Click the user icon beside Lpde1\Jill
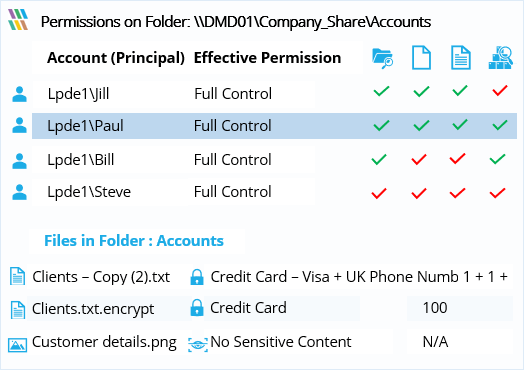The height and width of the screenshot is (370, 524). (x=19, y=94)
